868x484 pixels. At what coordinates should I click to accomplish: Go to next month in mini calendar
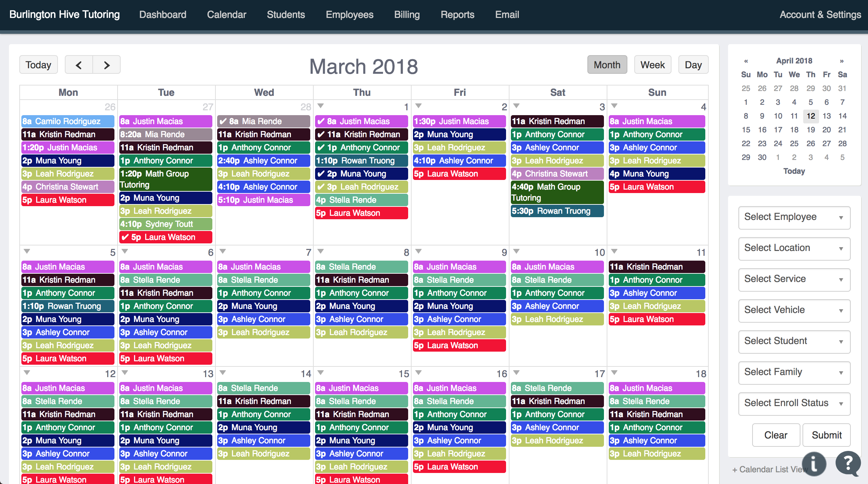tap(842, 61)
